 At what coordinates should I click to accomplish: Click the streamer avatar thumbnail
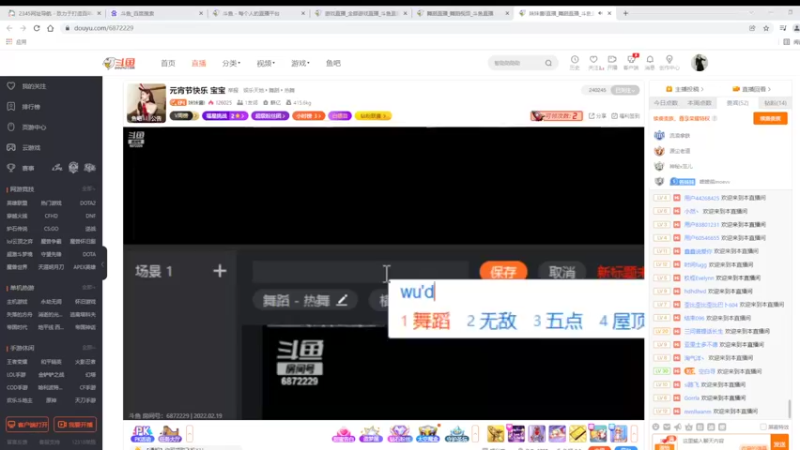(x=146, y=103)
